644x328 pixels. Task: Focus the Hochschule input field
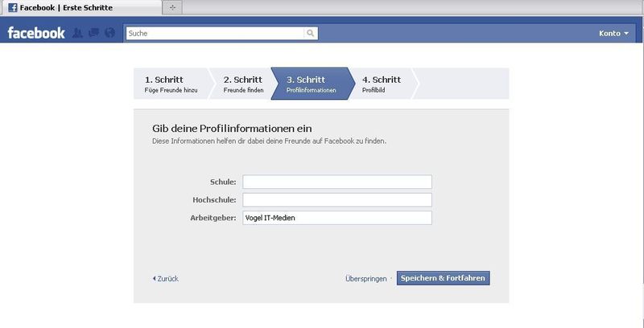point(337,199)
